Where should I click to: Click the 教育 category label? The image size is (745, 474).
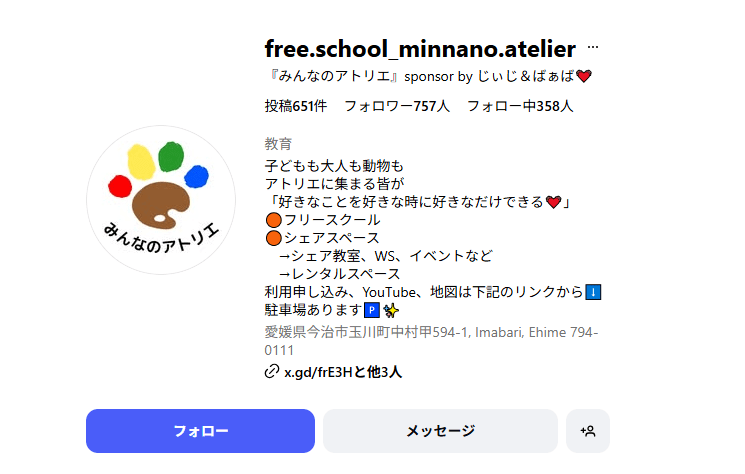point(278,144)
